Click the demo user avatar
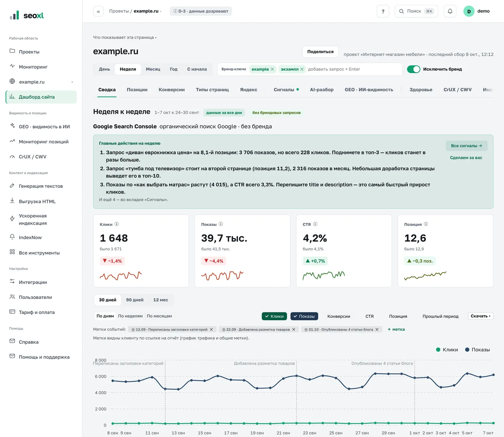This screenshot has height=437, width=504. [469, 11]
